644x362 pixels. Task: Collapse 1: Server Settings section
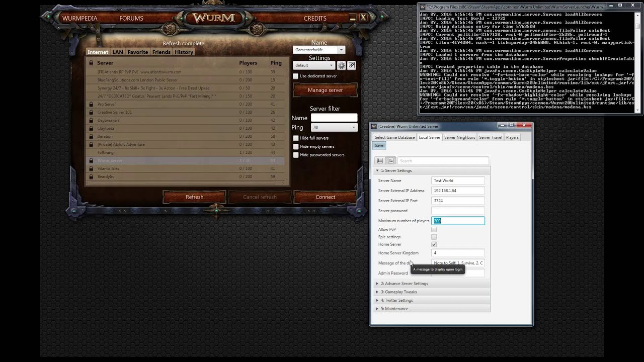(x=432, y=170)
